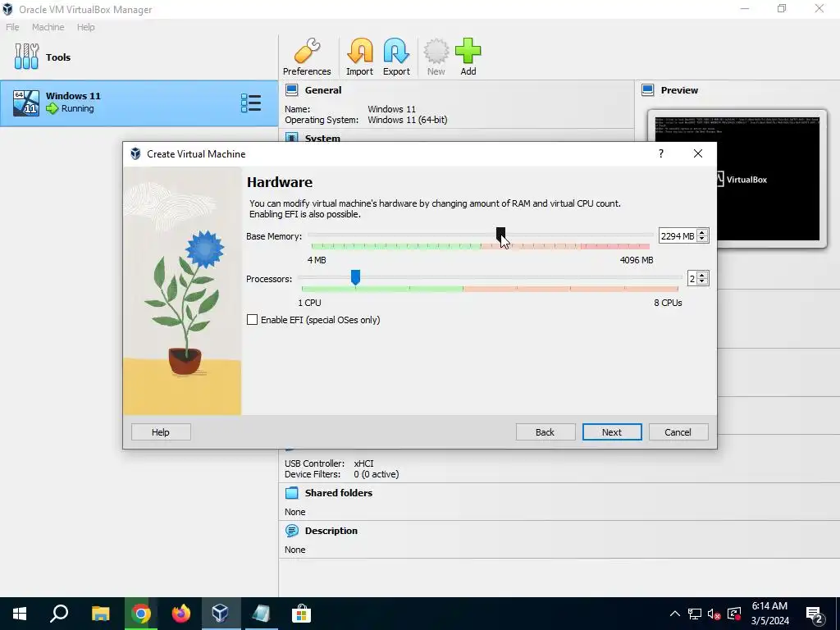Click the Processors slider handle
This screenshot has width=840, height=630.
[x=355, y=277]
